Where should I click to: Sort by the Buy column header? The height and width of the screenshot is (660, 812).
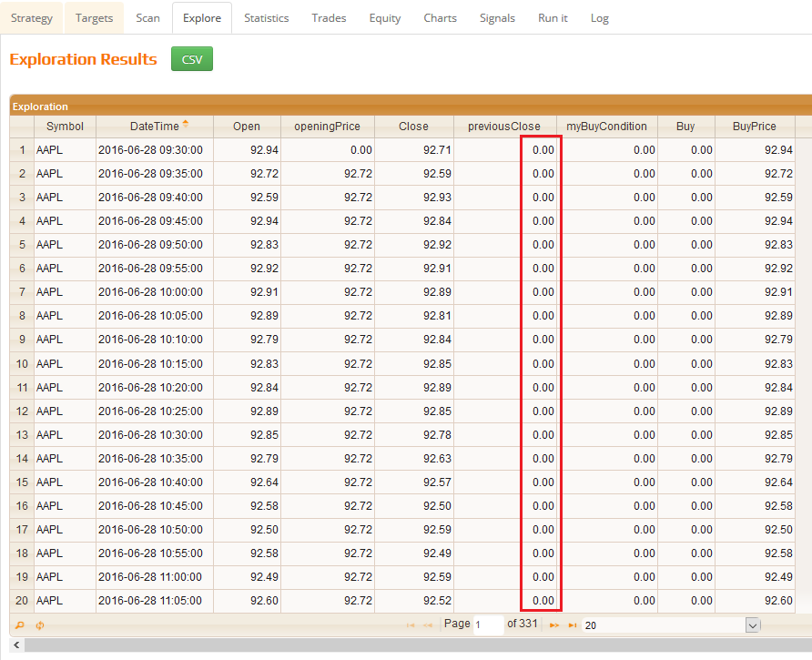pos(685,127)
